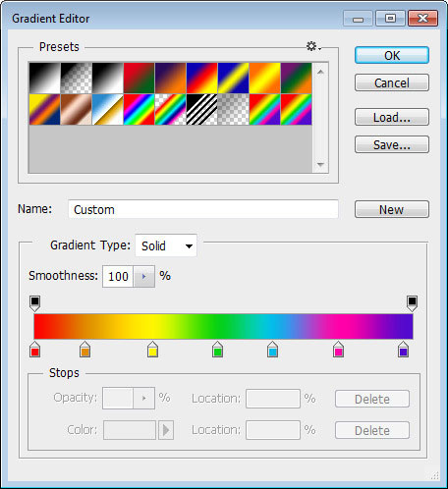Select the cyan blue color stop
This screenshot has height=489, width=448.
[272, 349]
